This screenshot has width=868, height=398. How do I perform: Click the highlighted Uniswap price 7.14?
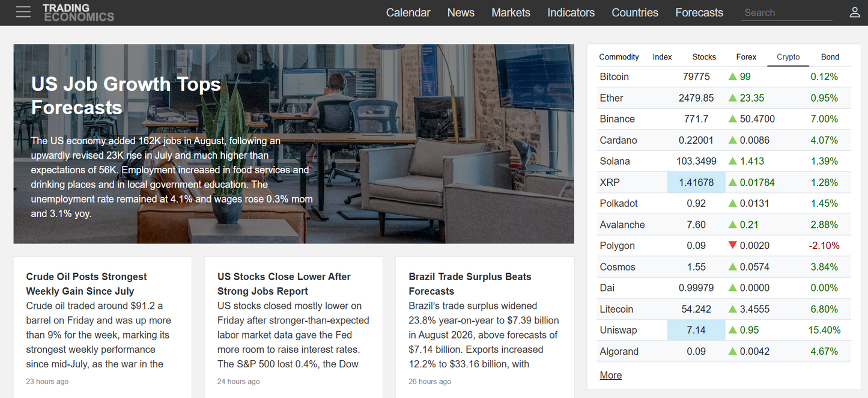click(x=696, y=330)
